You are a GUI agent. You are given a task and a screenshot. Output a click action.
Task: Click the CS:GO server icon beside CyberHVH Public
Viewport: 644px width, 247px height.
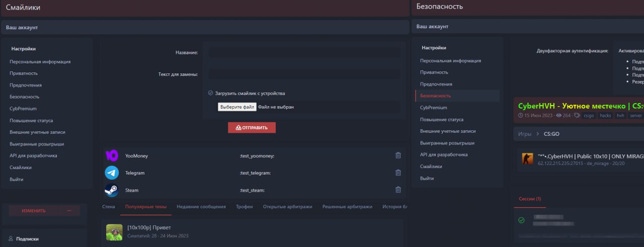pyautogui.click(x=527, y=158)
